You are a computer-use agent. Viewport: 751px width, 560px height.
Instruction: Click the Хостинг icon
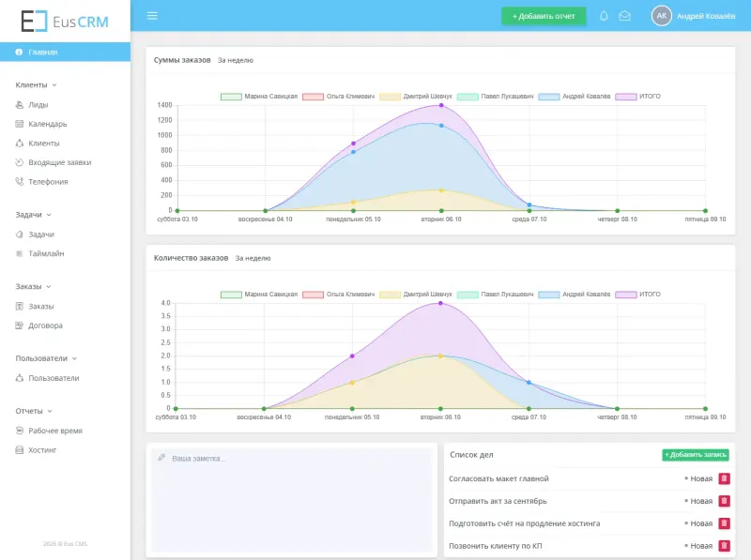tap(19, 450)
